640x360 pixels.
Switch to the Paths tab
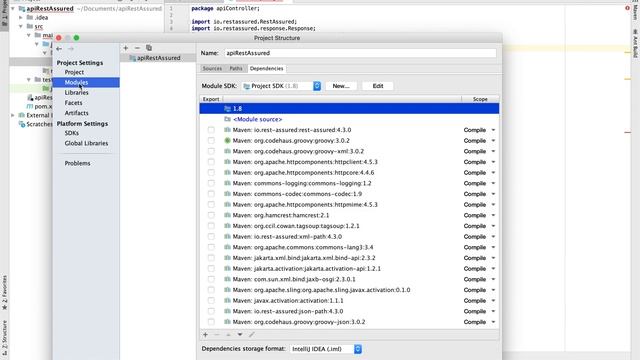236,69
